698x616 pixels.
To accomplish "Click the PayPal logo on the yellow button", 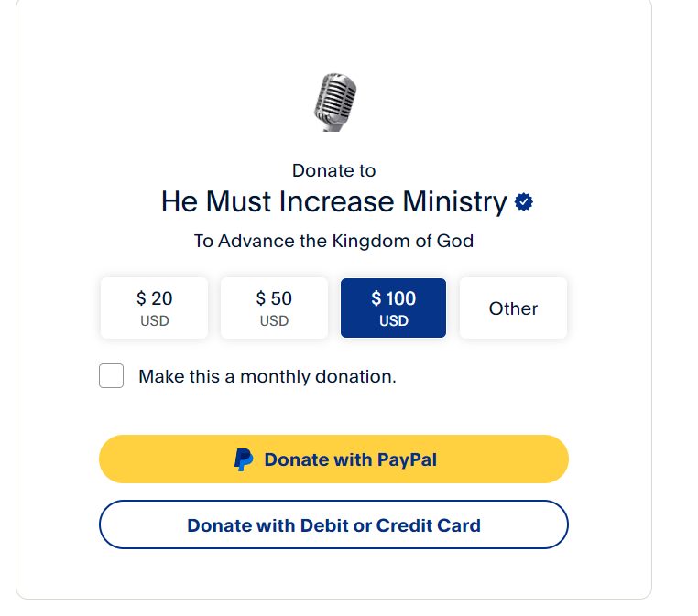I will pos(244,459).
